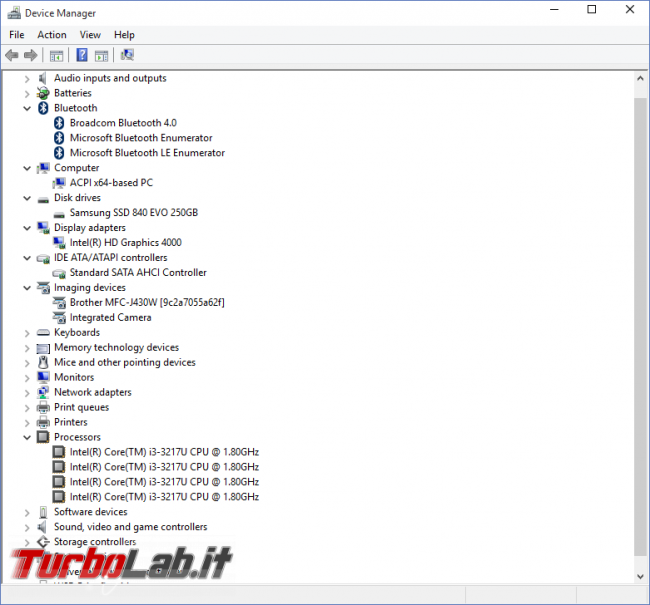The height and width of the screenshot is (605, 650).
Task: Select ACPI x64-based PC
Action: pos(111,182)
